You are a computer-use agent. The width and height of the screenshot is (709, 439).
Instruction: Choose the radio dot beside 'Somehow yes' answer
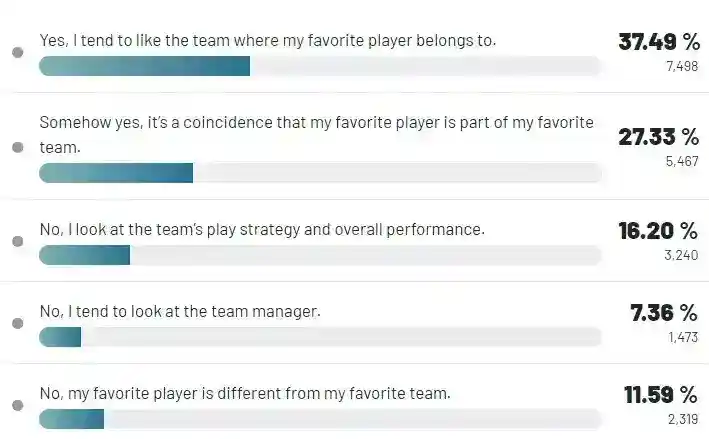[x=17, y=147]
